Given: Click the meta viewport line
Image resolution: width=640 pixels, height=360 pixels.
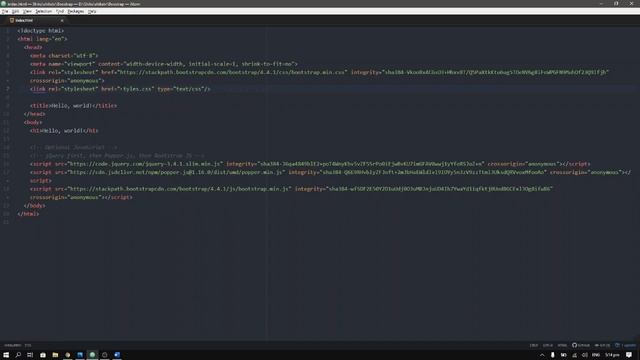Looking at the screenshot, I should [164, 64].
